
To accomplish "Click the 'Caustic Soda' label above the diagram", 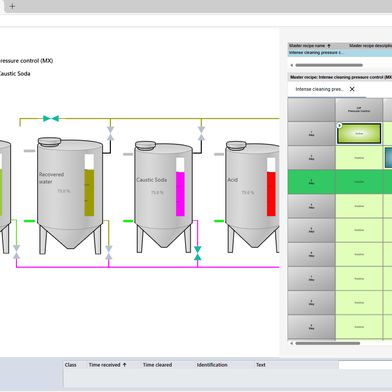I will 15,74.
